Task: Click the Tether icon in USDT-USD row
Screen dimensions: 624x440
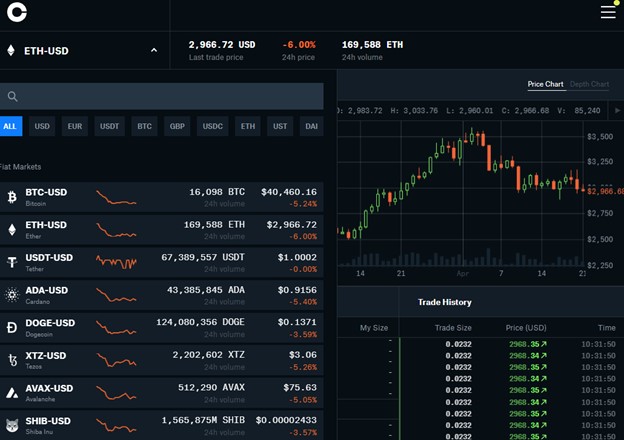Action: 12,262
